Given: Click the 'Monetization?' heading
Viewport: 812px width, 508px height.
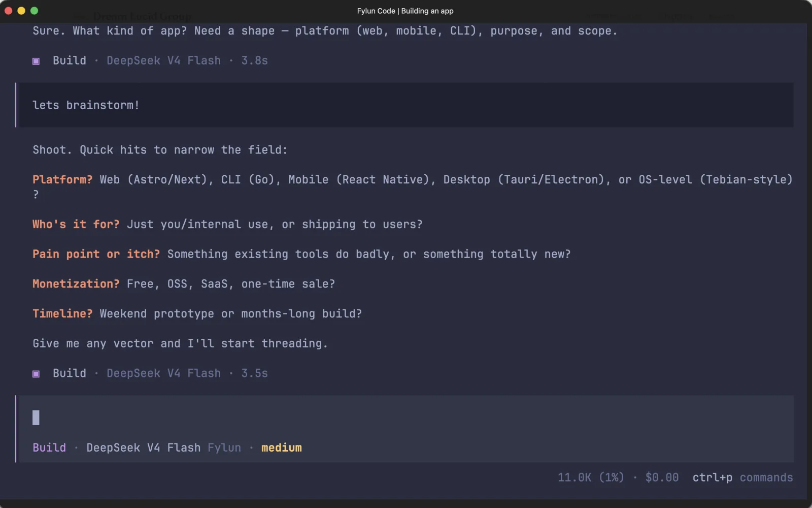Looking at the screenshot, I should coord(76,284).
